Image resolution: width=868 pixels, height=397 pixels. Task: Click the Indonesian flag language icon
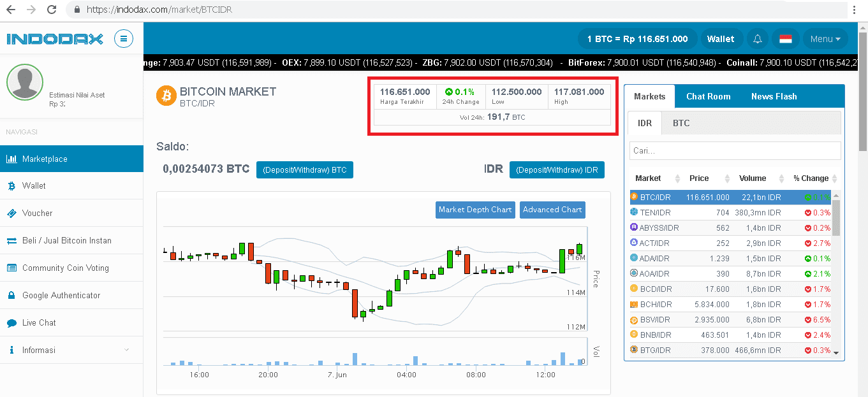pos(786,39)
